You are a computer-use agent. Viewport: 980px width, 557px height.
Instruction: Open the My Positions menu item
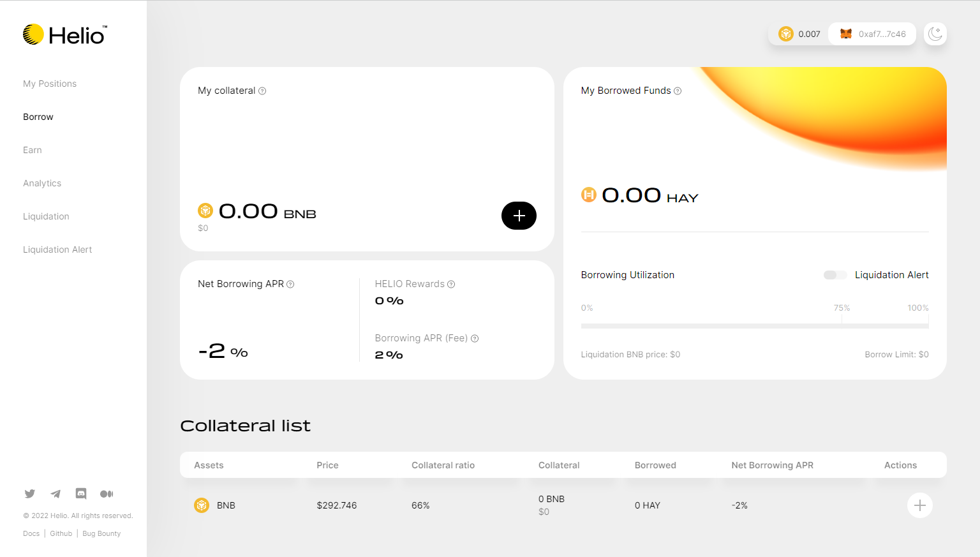coord(50,84)
